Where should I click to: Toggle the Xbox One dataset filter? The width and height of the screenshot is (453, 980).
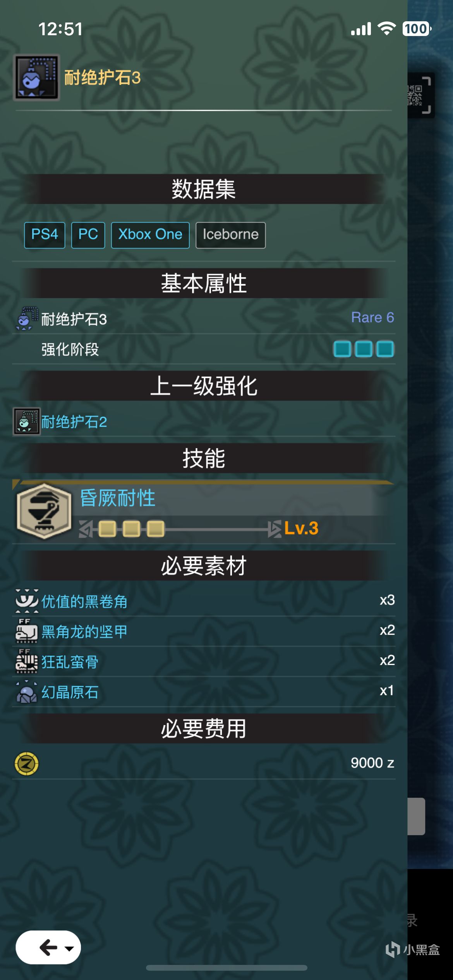(150, 235)
